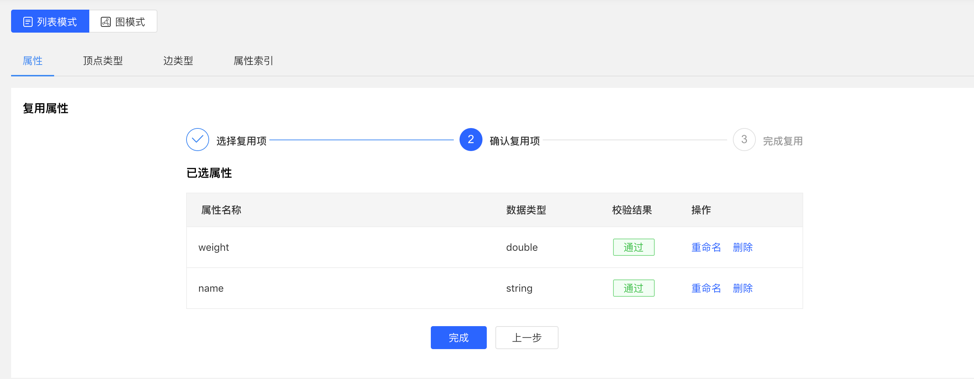974x379 pixels.
Task: Click 重命名 for weight row
Action: 706,247
